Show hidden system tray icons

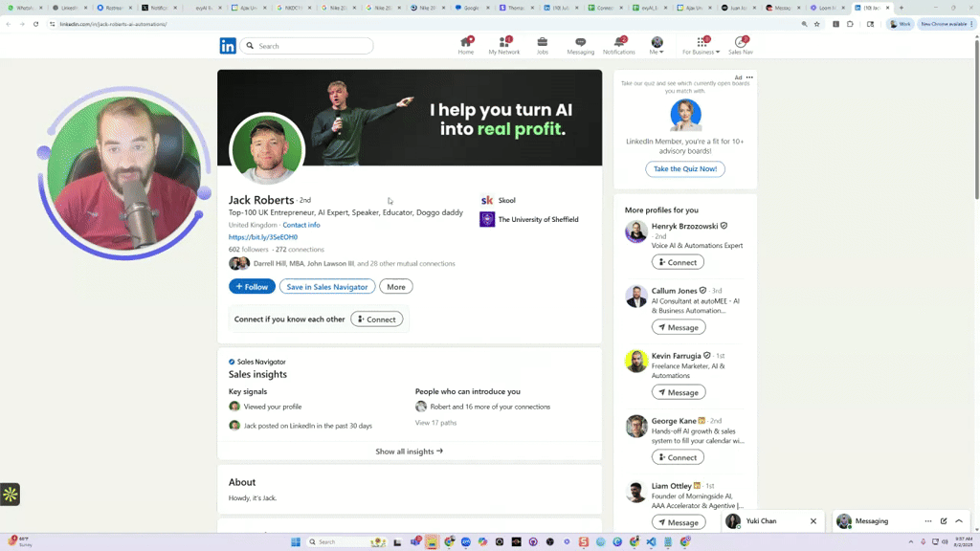pyautogui.click(x=911, y=541)
